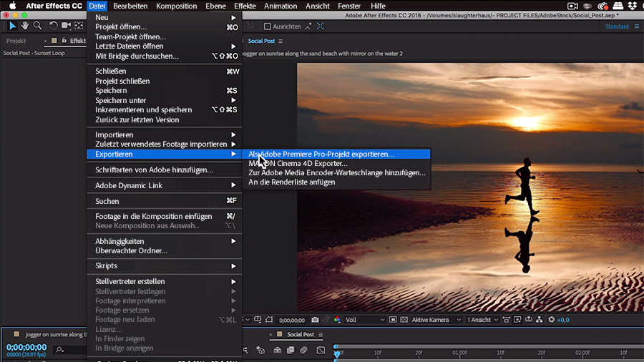
Task: Open the Komposition menu
Action: [x=176, y=6]
